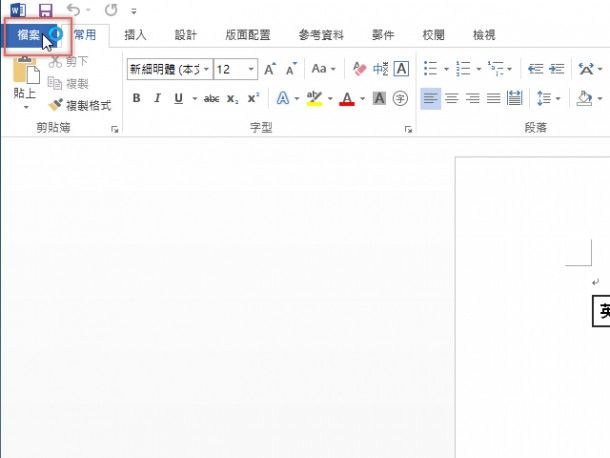
Task: Click the character border A icon
Action: tap(401, 69)
